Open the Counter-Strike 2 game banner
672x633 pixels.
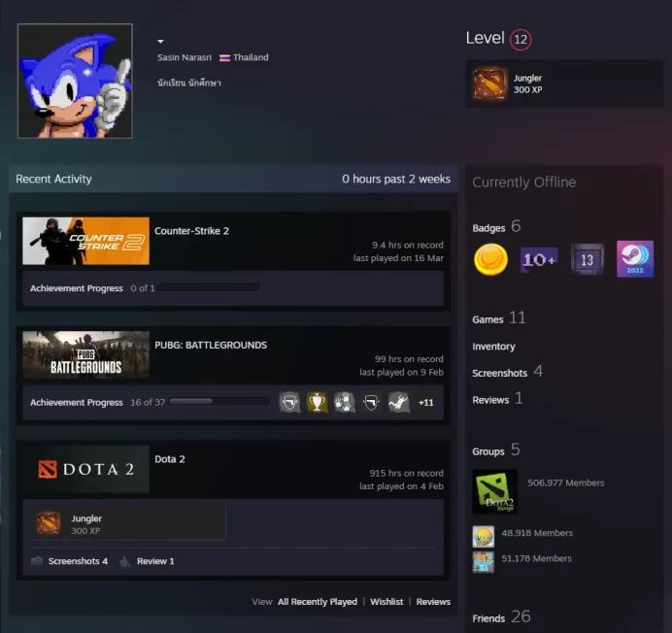coord(86,241)
